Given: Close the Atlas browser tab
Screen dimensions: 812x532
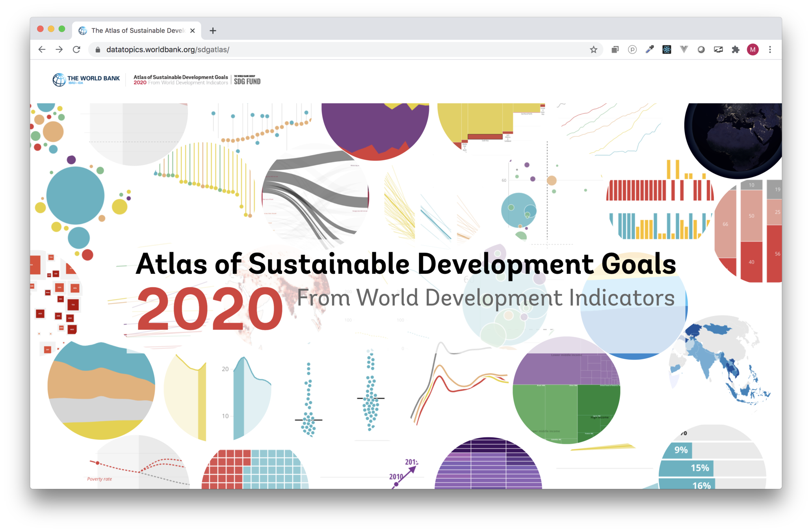Looking at the screenshot, I should pyautogui.click(x=192, y=31).
